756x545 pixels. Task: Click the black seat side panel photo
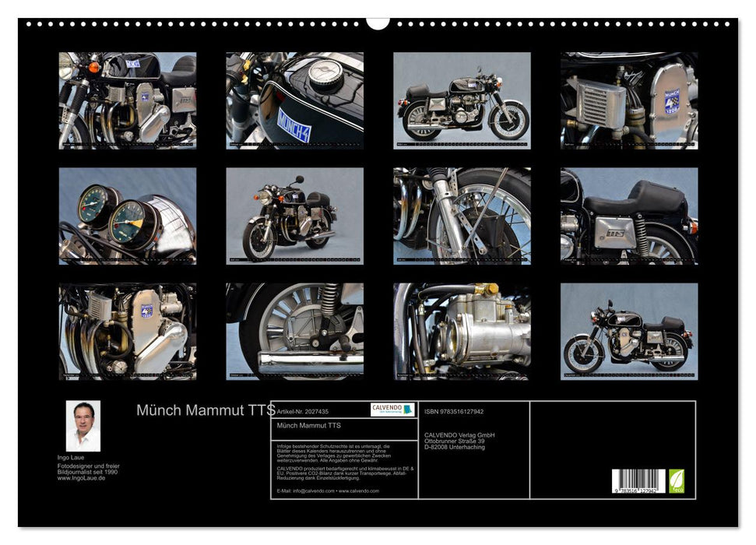point(627,214)
